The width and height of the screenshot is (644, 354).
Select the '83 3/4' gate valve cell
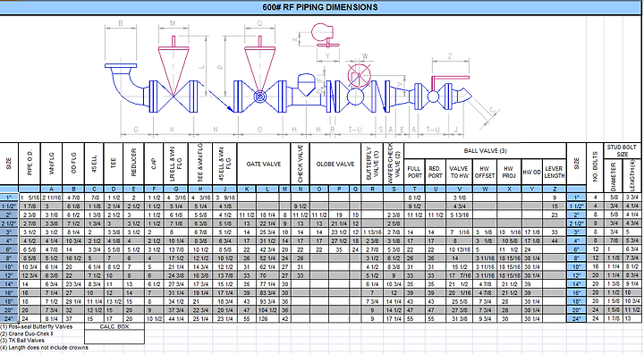(x=267, y=293)
